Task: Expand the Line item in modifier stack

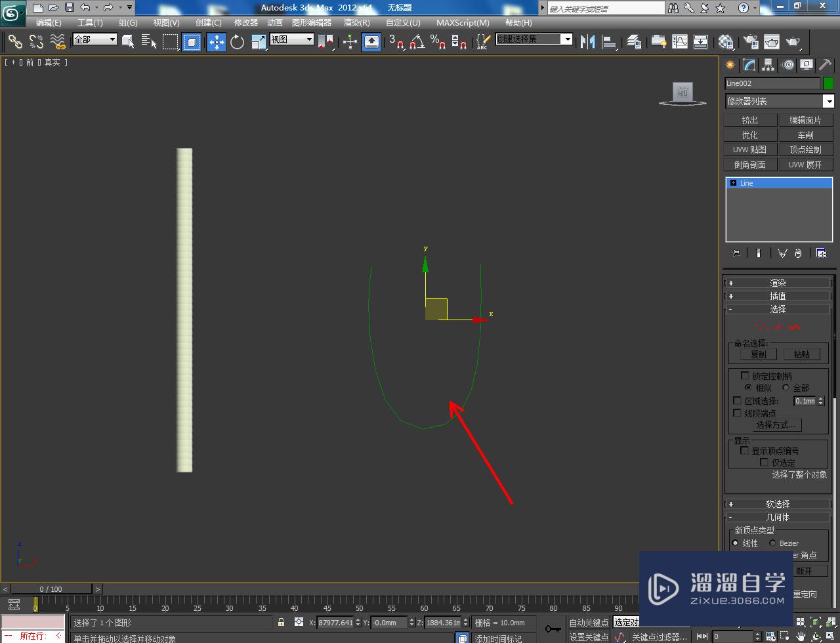Action: (733, 183)
